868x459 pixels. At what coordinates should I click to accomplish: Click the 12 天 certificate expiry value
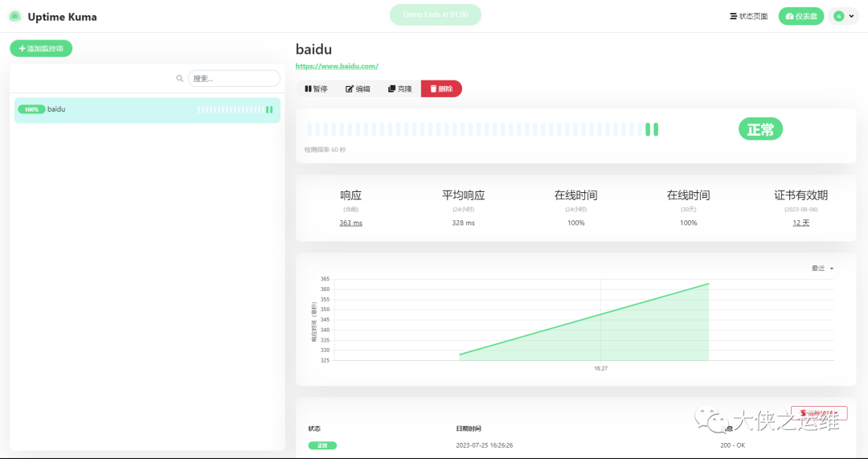tap(801, 223)
